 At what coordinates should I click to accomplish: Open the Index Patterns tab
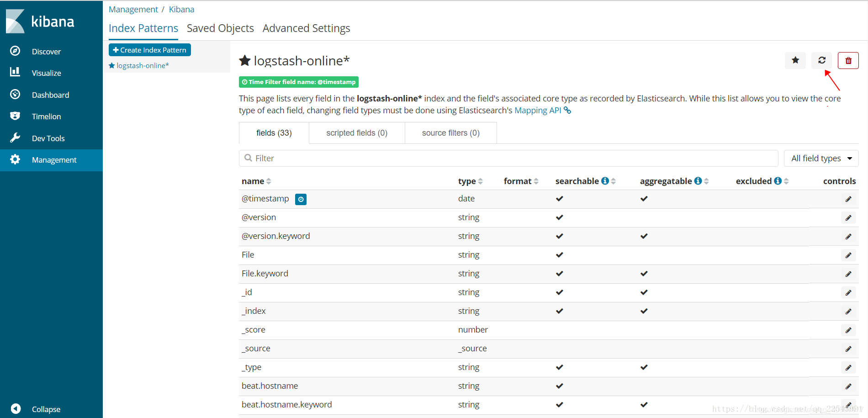tap(143, 28)
